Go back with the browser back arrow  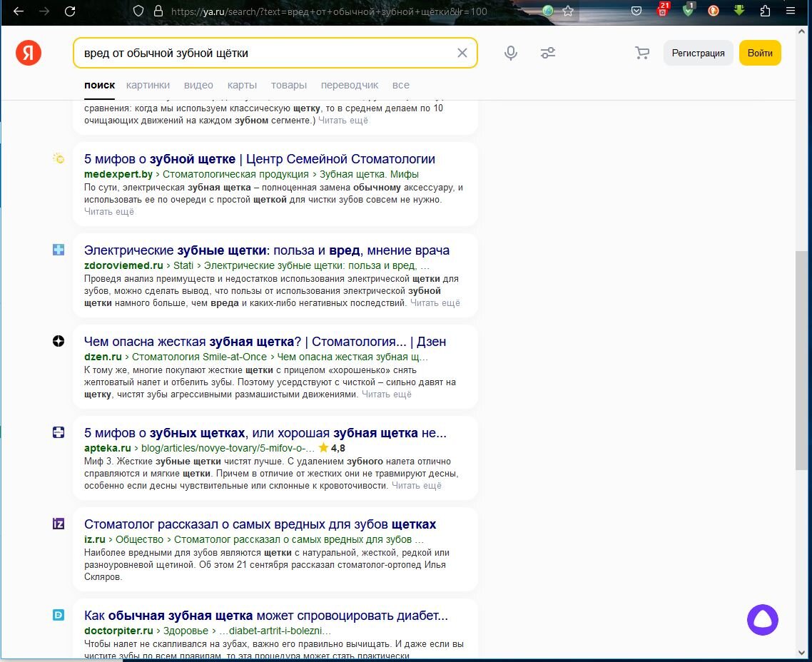tap(19, 11)
